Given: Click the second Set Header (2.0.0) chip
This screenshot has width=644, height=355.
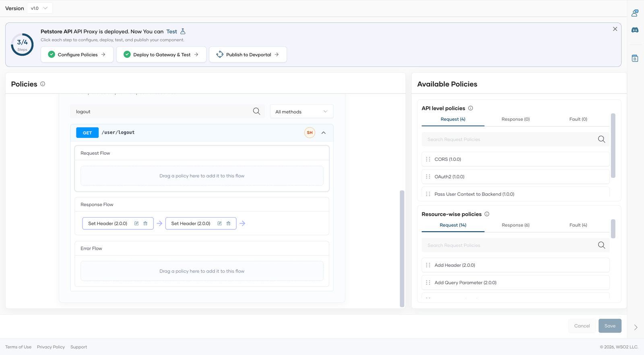Looking at the screenshot, I should coord(201,224).
